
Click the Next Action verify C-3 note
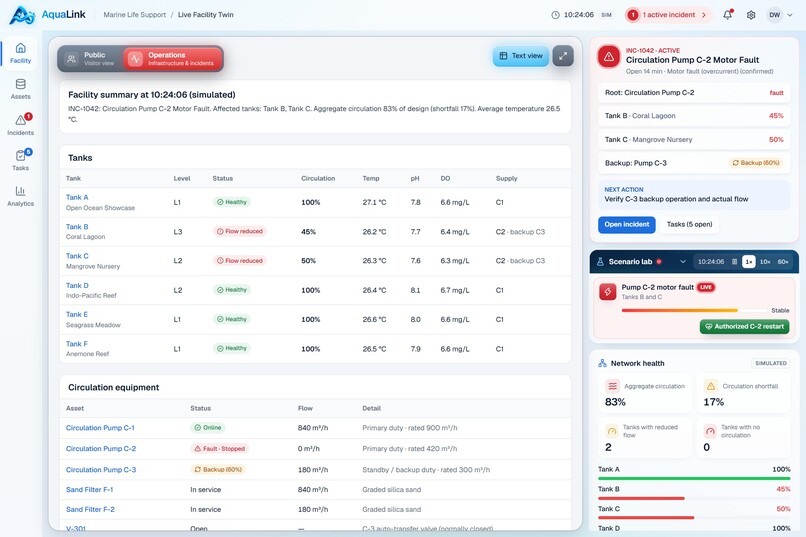tap(694, 195)
